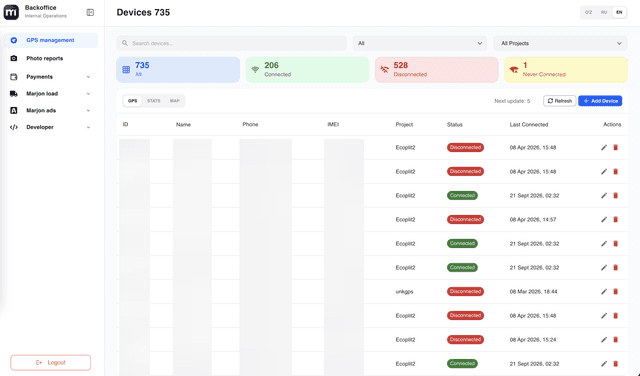Switch language to O'Z
Screen dimensions: 640x376
588,12
